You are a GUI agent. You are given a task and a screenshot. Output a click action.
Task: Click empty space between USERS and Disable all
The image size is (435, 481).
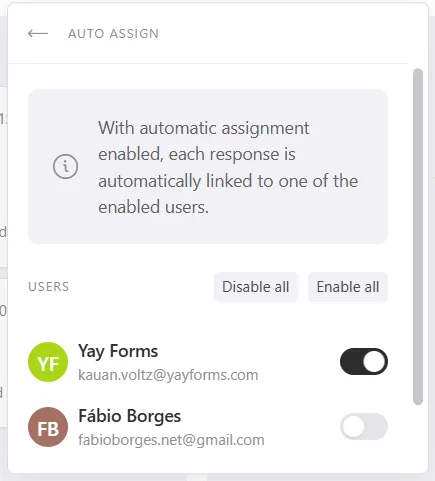tap(142, 287)
